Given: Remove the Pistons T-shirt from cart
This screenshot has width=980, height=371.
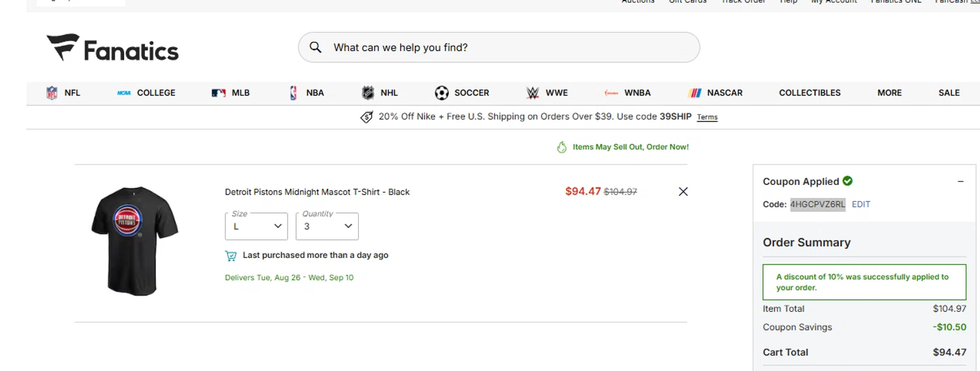Looking at the screenshot, I should [x=683, y=191].
